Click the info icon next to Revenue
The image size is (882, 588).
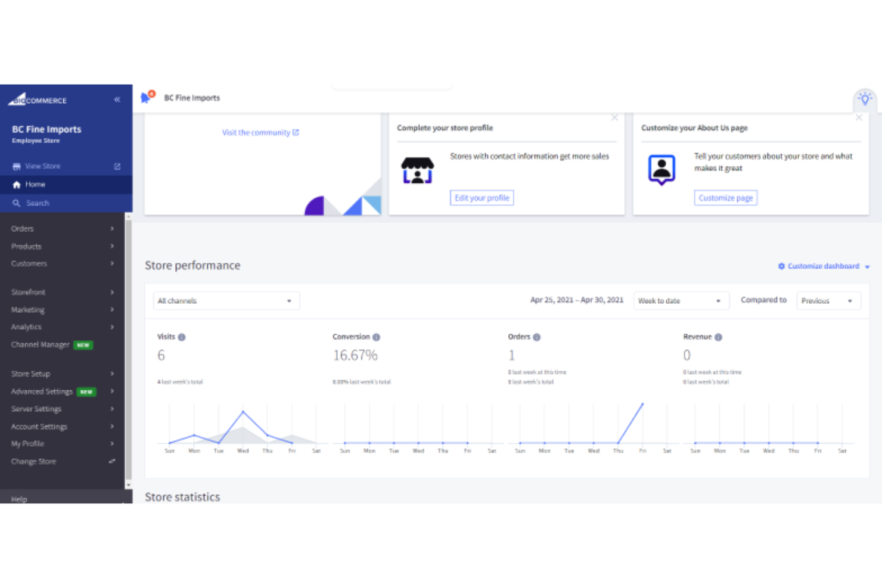click(719, 337)
